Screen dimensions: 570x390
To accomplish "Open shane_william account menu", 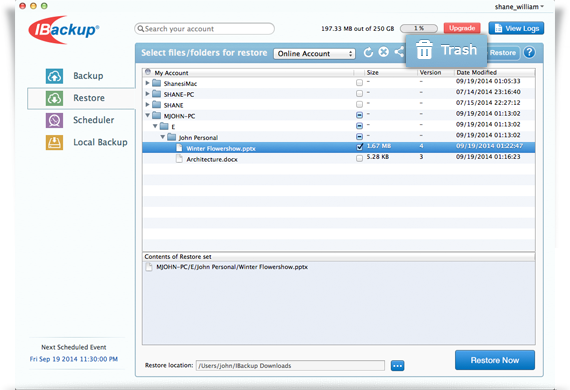I will point(519,7).
